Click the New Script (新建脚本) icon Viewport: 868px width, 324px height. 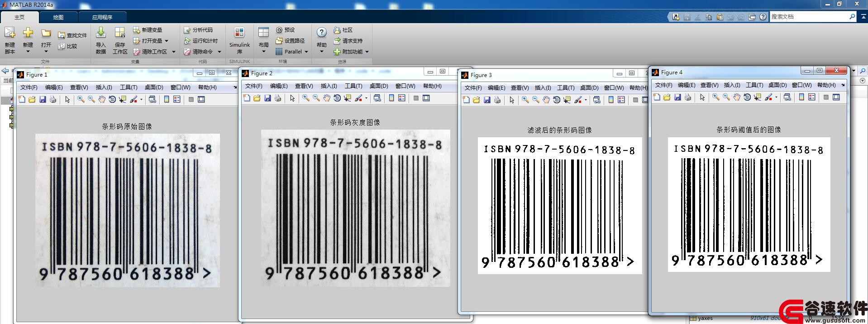(10, 34)
